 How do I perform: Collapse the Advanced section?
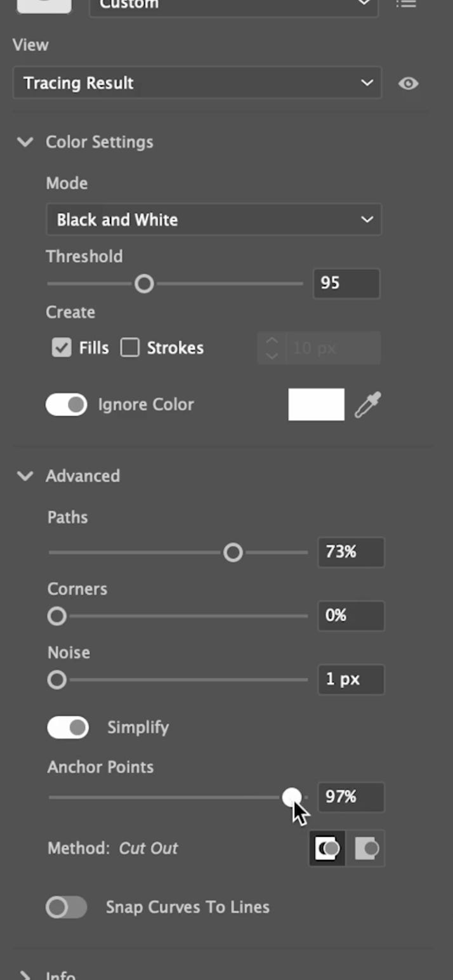point(25,476)
